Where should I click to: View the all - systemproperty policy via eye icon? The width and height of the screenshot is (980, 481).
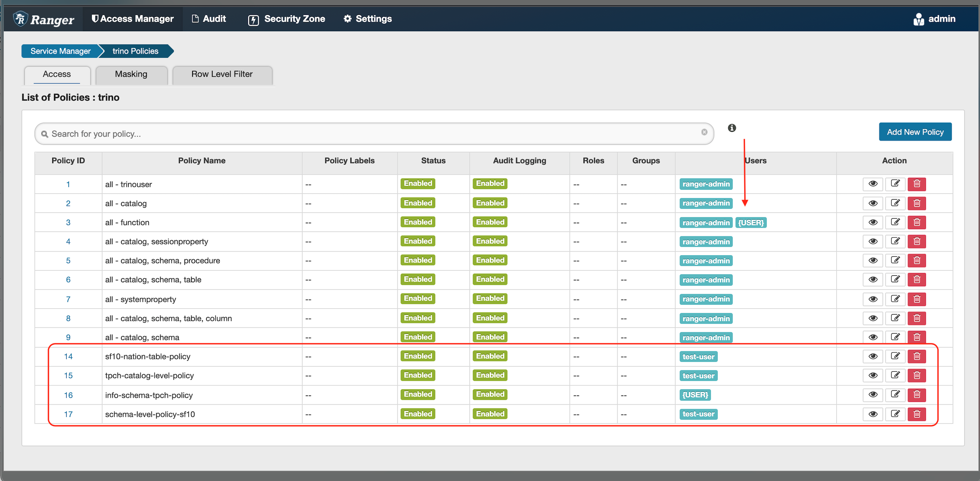(873, 299)
